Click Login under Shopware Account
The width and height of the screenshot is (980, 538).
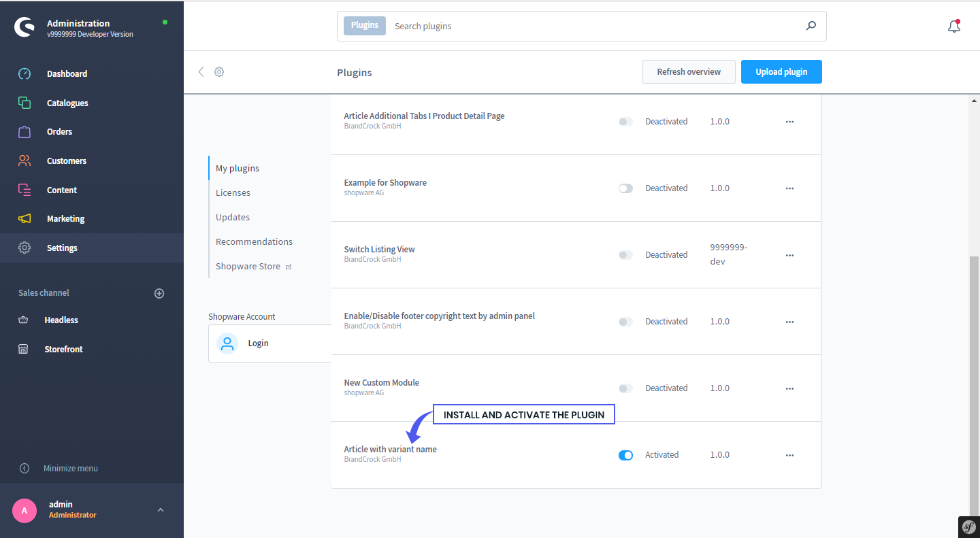(258, 343)
